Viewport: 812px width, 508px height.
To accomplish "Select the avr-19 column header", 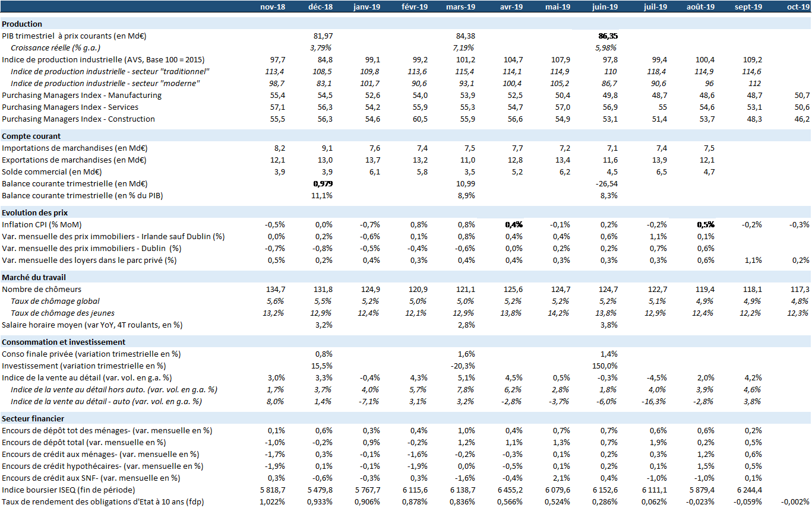I will 510,7.
